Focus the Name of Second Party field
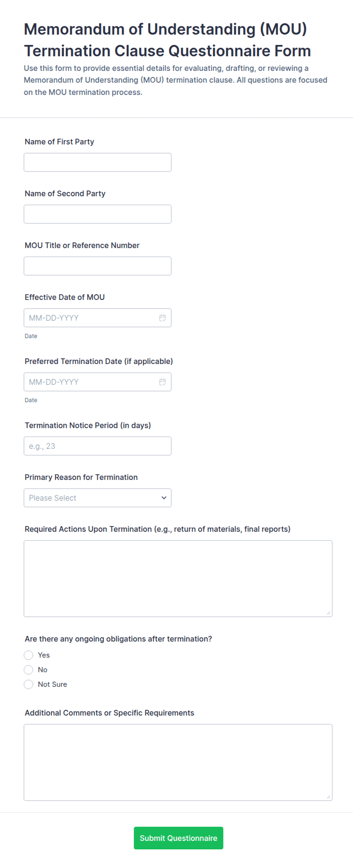 pyautogui.click(x=98, y=214)
